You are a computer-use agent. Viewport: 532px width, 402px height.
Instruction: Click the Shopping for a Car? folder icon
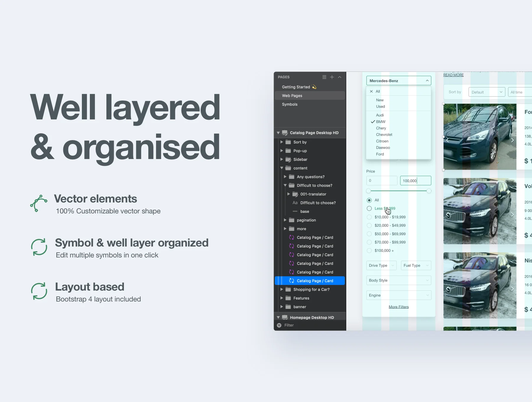tap(288, 289)
